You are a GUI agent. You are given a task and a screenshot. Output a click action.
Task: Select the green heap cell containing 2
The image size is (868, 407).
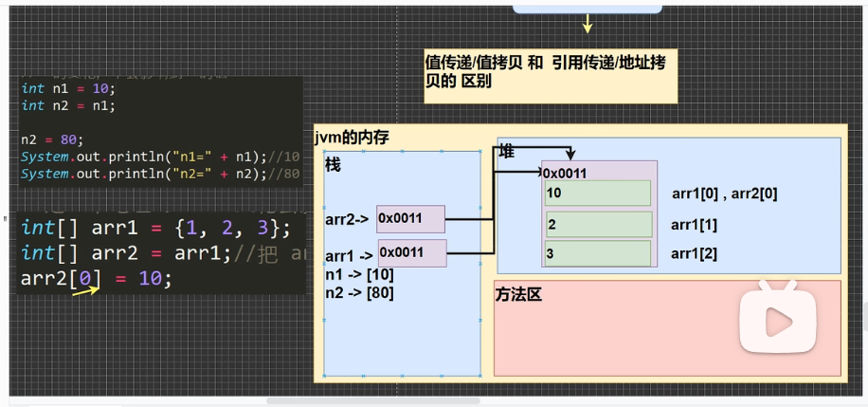(x=597, y=225)
